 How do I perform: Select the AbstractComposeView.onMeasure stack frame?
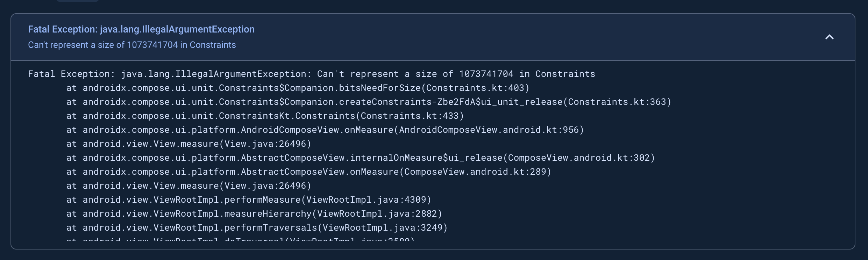308,172
